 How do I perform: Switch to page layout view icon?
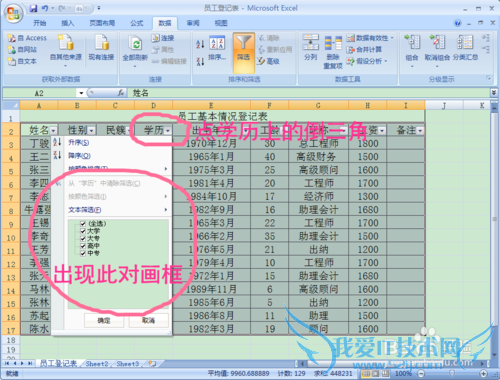(375, 373)
